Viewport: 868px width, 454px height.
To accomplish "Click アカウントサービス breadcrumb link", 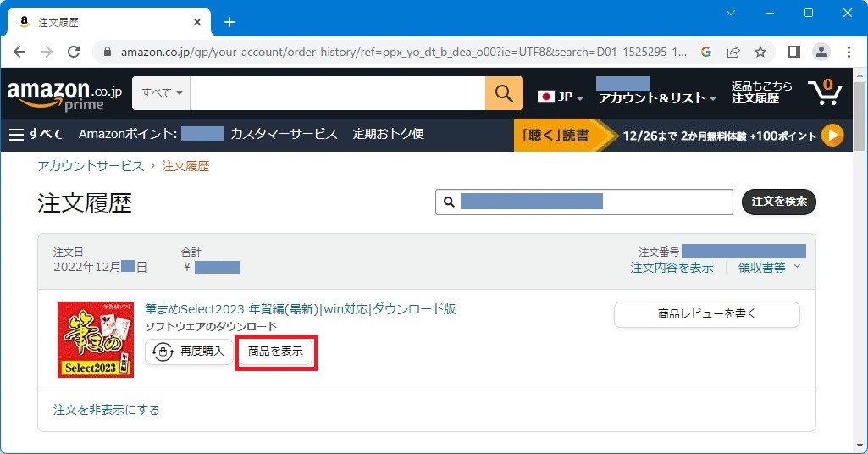I will [x=91, y=166].
